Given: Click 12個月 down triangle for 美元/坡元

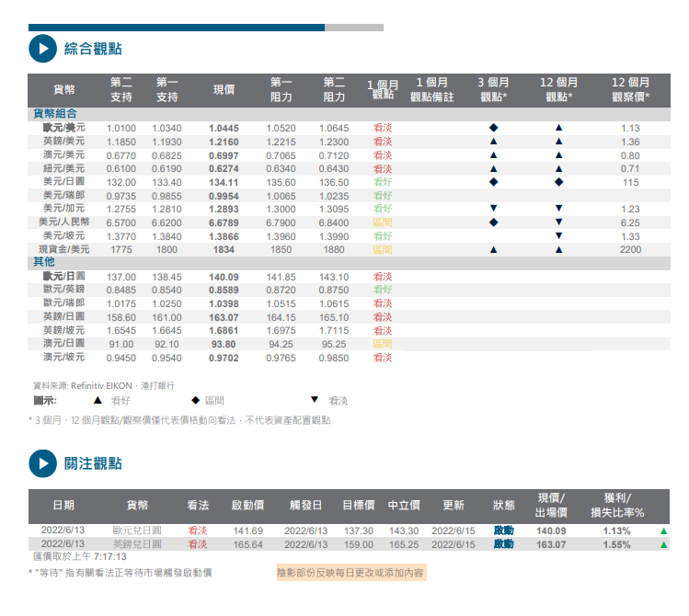Looking at the screenshot, I should (x=558, y=236).
